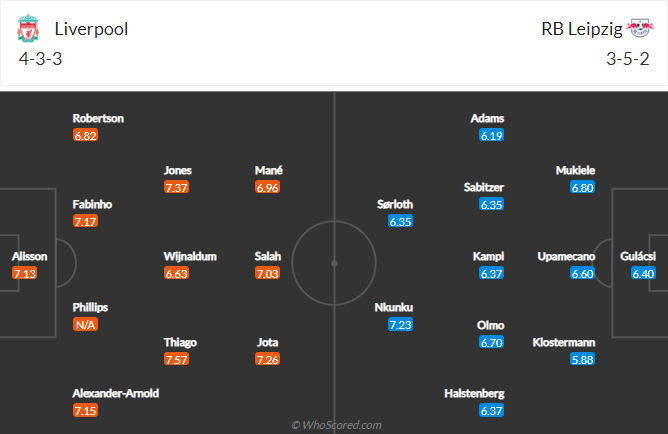Click the Upamecano player name
This screenshot has height=434, width=668.
tap(566, 256)
